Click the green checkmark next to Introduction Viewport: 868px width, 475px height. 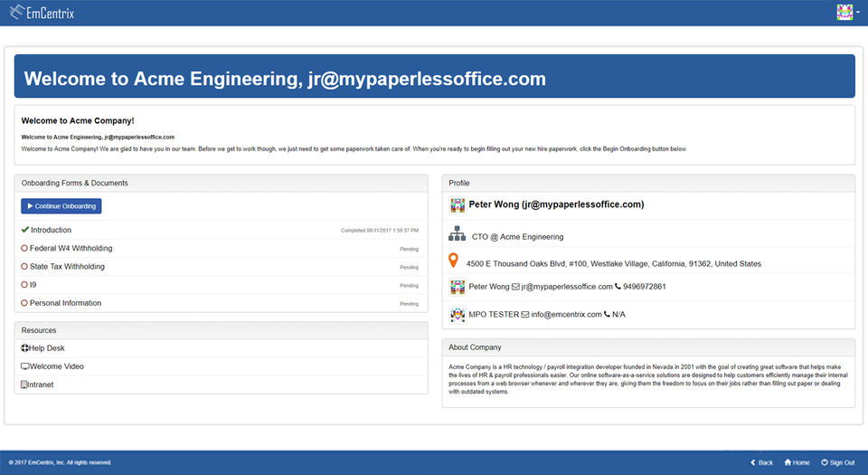pos(25,229)
